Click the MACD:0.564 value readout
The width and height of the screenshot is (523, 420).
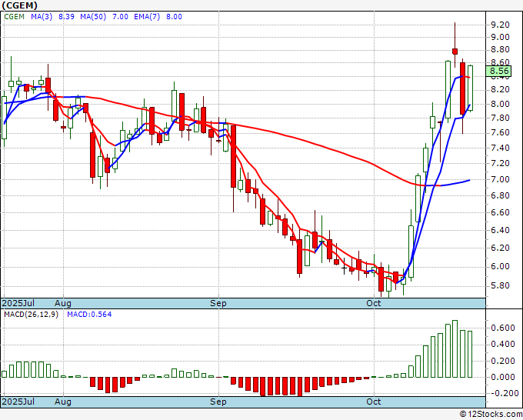[x=89, y=315]
